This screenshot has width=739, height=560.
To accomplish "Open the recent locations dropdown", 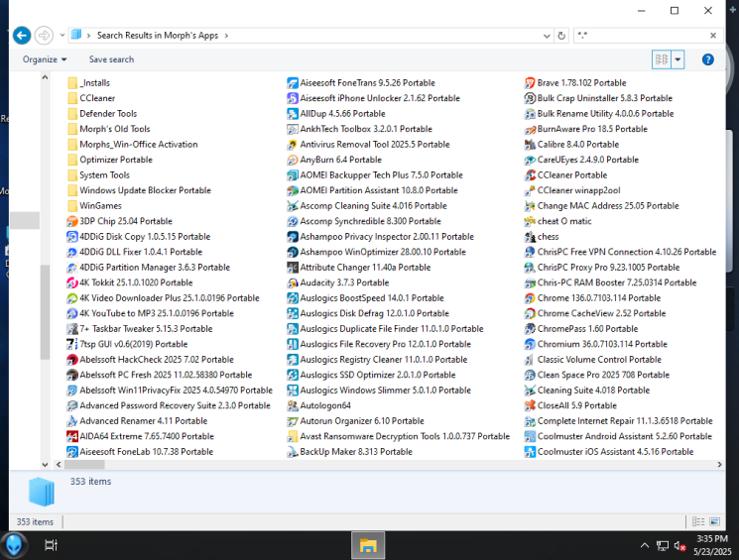I will [62, 36].
